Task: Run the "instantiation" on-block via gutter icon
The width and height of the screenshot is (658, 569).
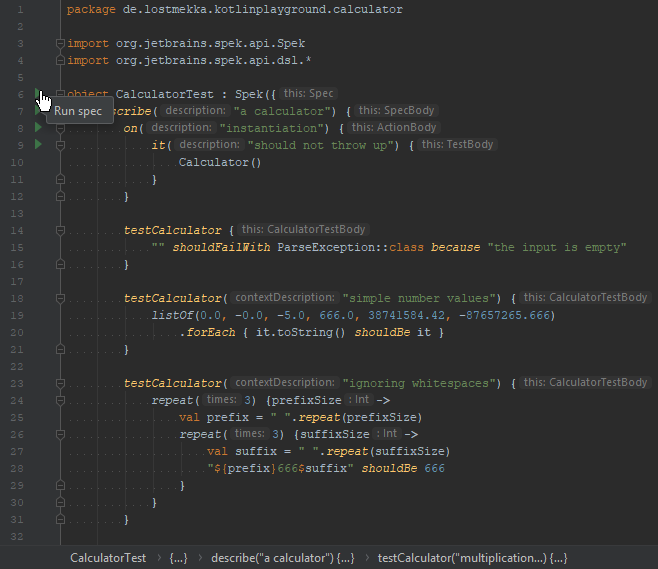Action: click(x=38, y=127)
